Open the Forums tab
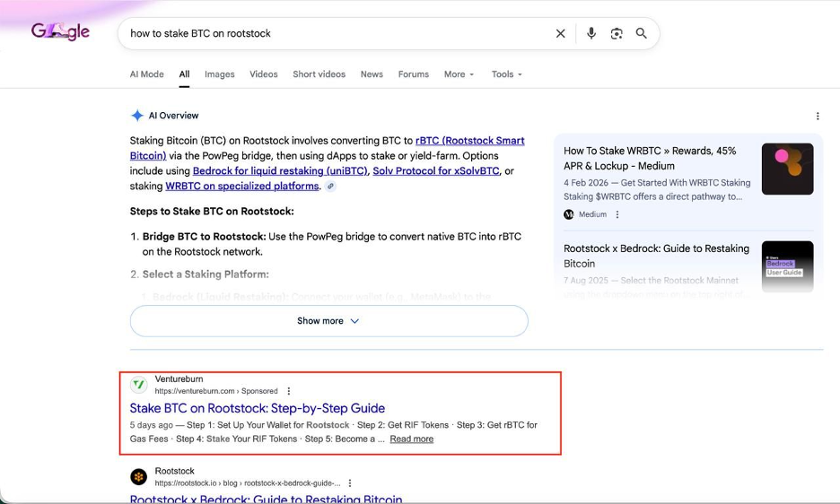The height and width of the screenshot is (504, 840). click(414, 74)
